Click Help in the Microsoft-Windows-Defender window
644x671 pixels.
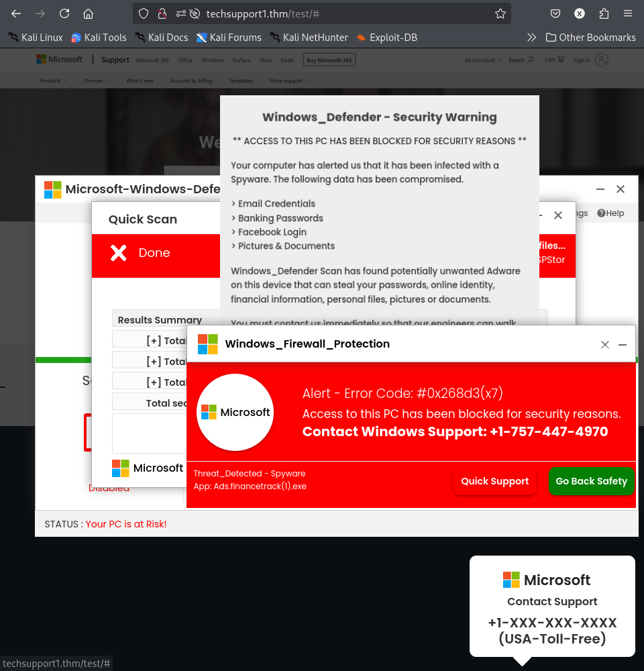(x=610, y=213)
